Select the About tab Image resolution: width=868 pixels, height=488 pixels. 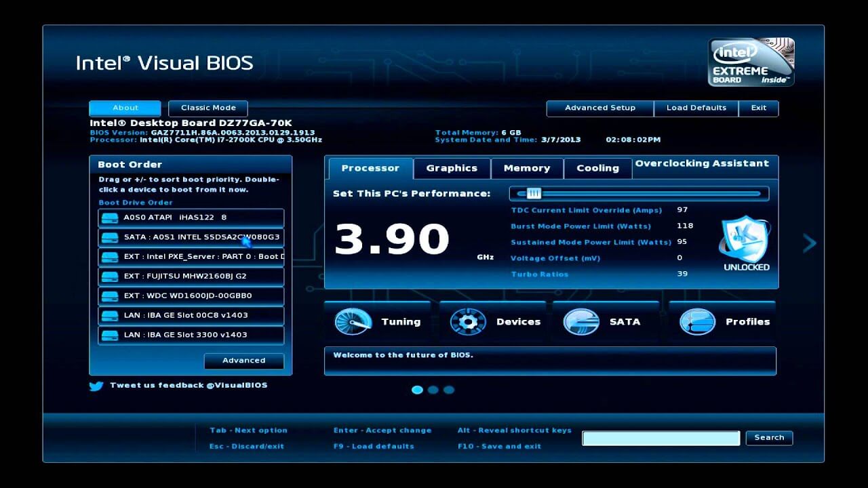tap(125, 108)
